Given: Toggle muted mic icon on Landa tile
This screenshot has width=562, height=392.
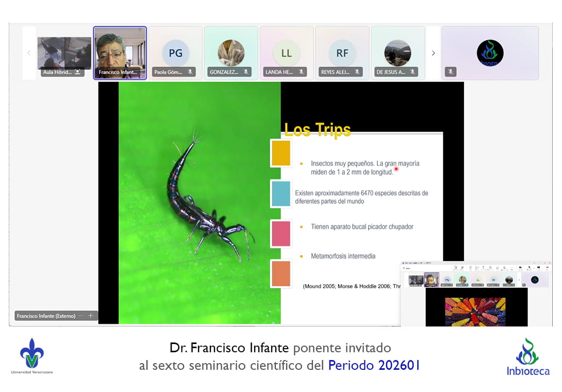Looking at the screenshot, I should (302, 72).
